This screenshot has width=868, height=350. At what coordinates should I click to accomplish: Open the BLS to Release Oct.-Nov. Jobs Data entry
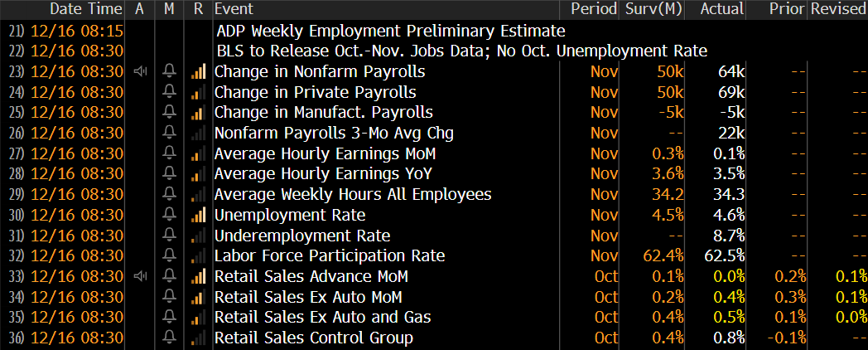(x=462, y=51)
